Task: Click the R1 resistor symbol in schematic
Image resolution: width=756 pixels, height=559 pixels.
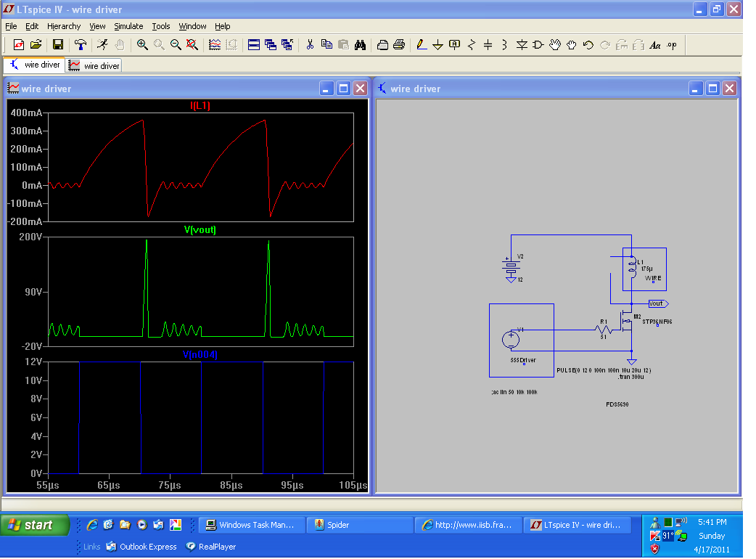Action: (603, 330)
